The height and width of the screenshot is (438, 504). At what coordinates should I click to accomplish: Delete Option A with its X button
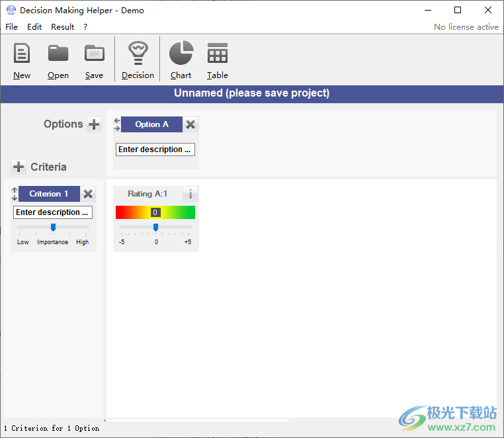[x=190, y=124]
